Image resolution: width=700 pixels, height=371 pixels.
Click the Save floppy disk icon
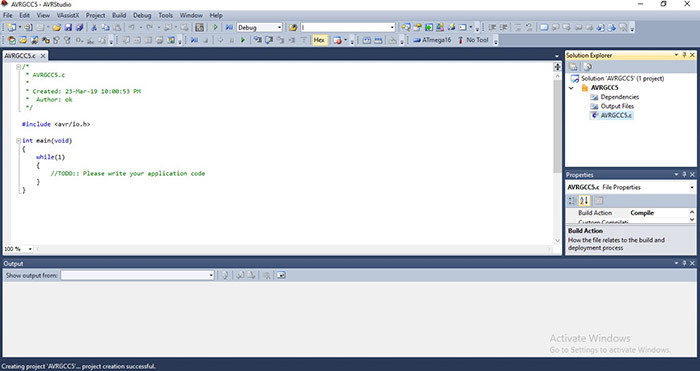[68, 28]
